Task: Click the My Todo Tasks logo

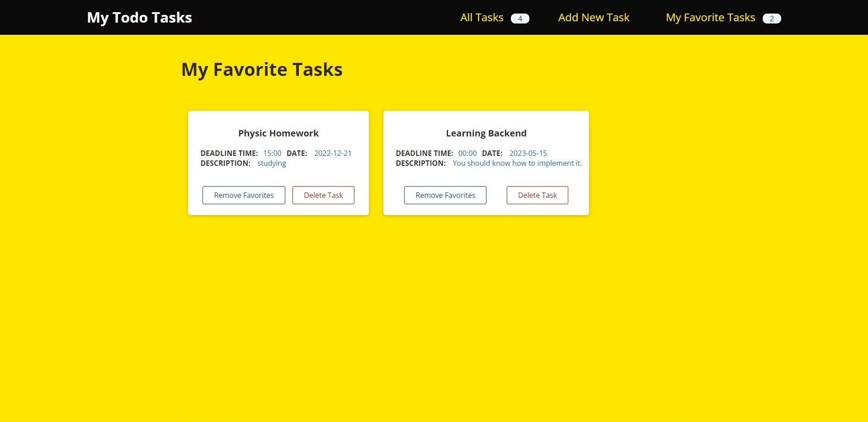Action: click(x=139, y=17)
